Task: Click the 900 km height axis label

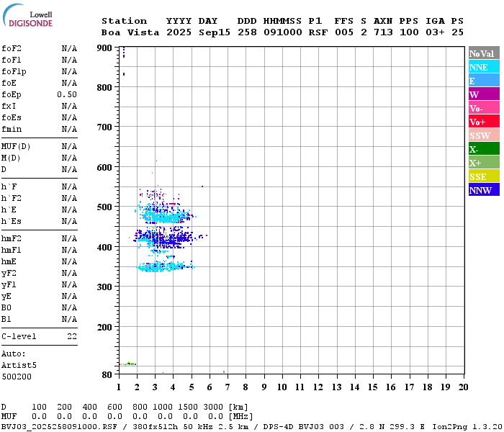Action: click(x=105, y=48)
